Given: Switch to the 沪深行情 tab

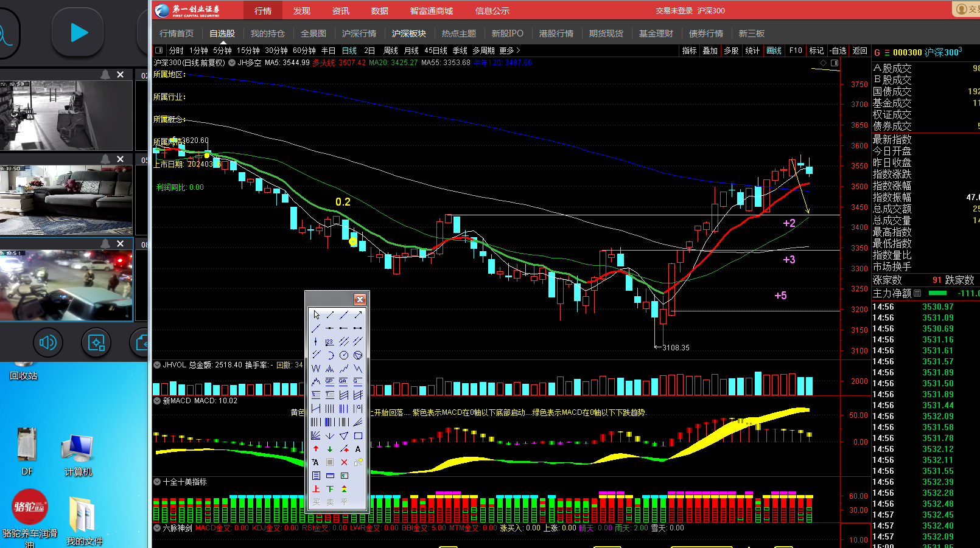Looking at the screenshot, I should [x=359, y=33].
